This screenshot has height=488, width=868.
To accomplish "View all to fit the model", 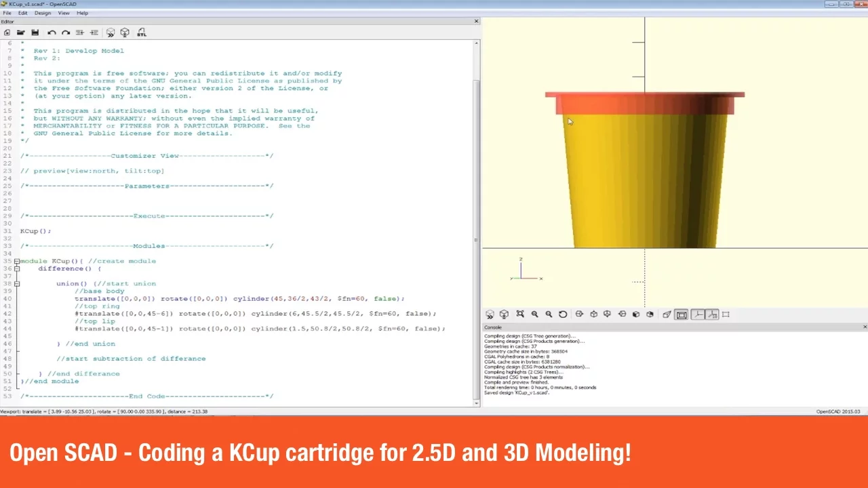I will [x=520, y=314].
